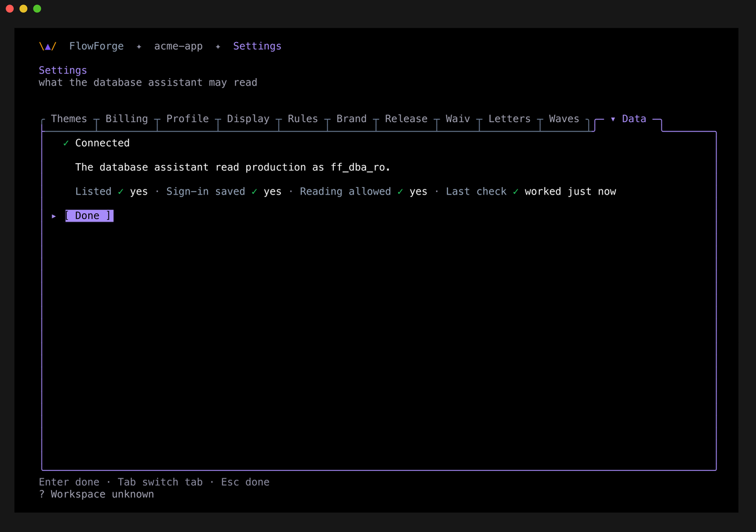Click the FlowForge logo icon

[x=48, y=46]
